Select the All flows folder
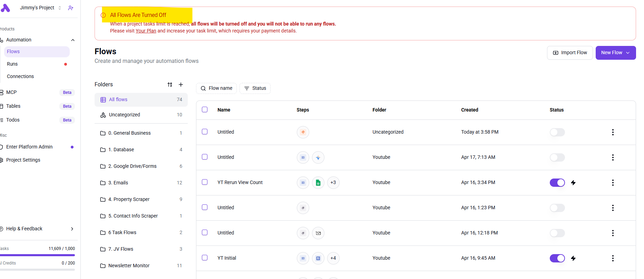This screenshot has width=644, height=279. 141,100
